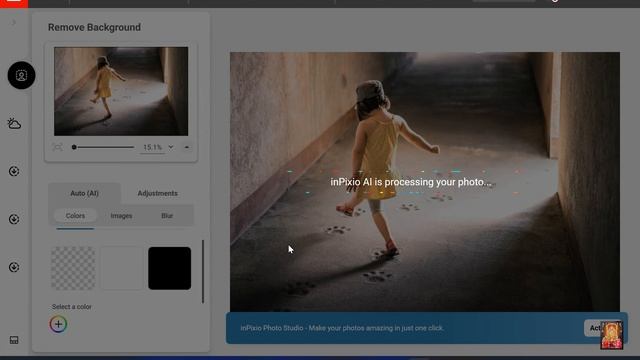Choose the transparent checkerboard background swatch
Screen dimensions: 640x360
[x=73, y=268]
